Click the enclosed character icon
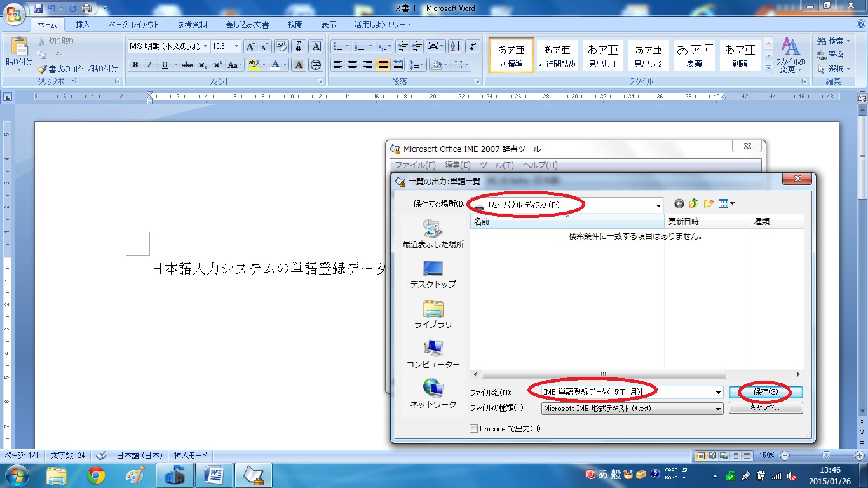Image resolution: width=868 pixels, height=488 pixels. pos(316,65)
